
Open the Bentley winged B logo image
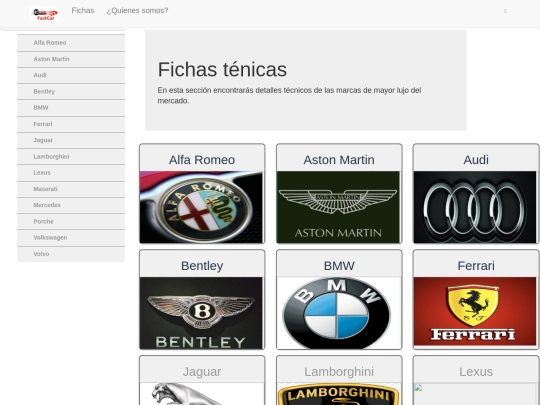coord(201,313)
